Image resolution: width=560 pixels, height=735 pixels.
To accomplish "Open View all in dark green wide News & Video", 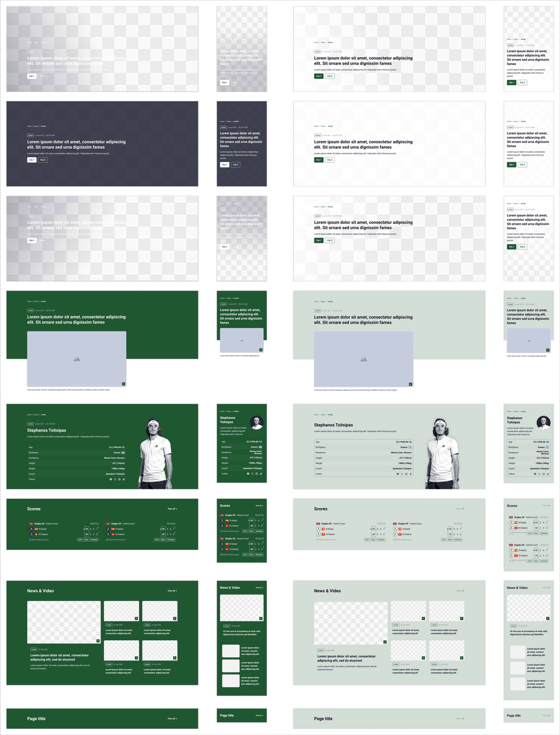I will [172, 591].
